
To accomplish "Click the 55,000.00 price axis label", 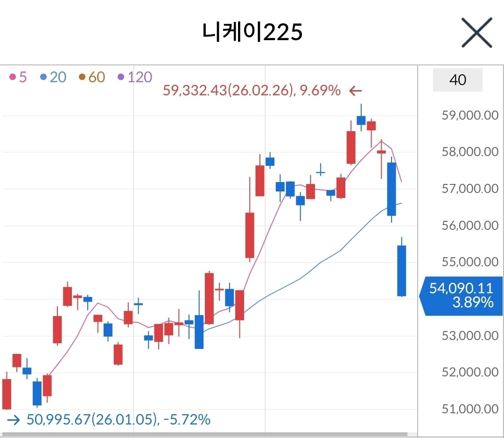I will (x=469, y=262).
